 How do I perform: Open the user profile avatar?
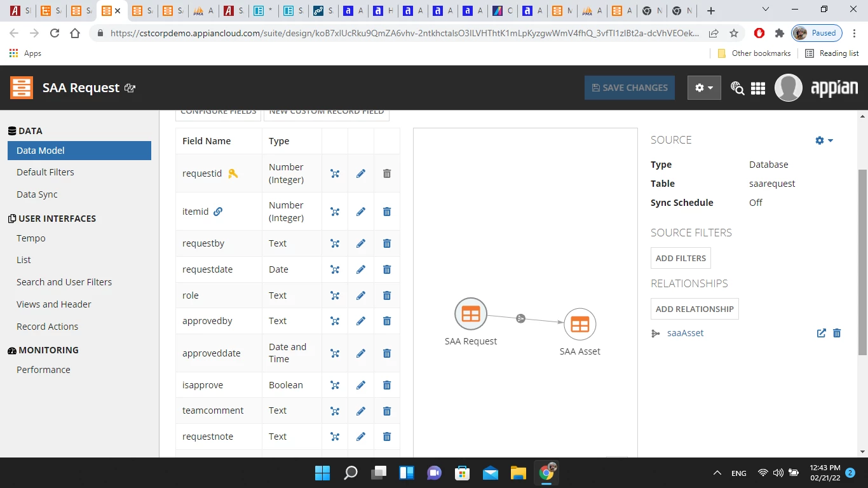pyautogui.click(x=788, y=88)
